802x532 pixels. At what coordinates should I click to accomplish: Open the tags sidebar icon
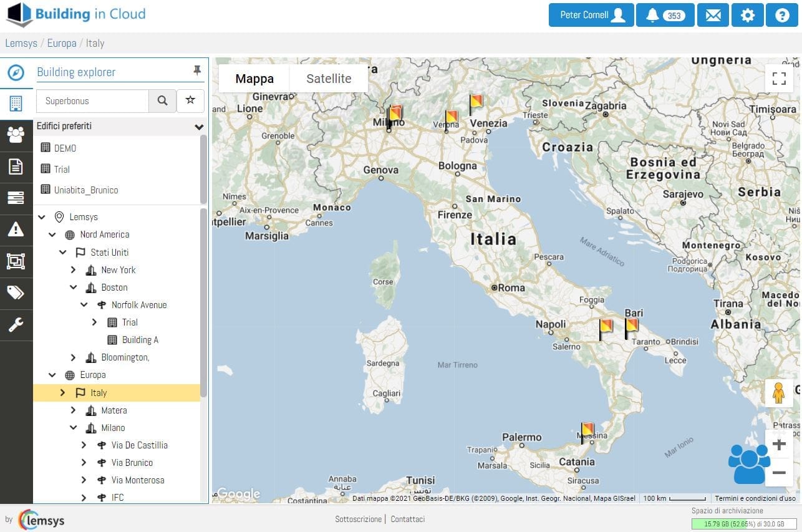coord(16,293)
